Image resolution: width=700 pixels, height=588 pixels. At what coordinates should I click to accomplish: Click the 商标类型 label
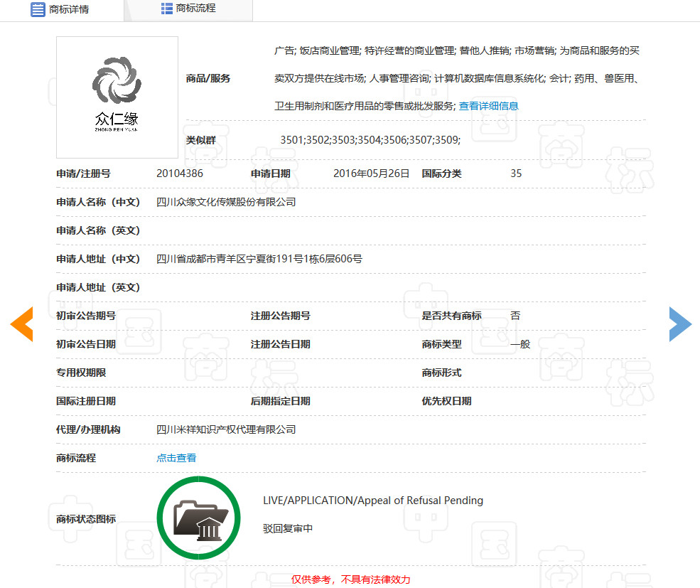pos(441,344)
